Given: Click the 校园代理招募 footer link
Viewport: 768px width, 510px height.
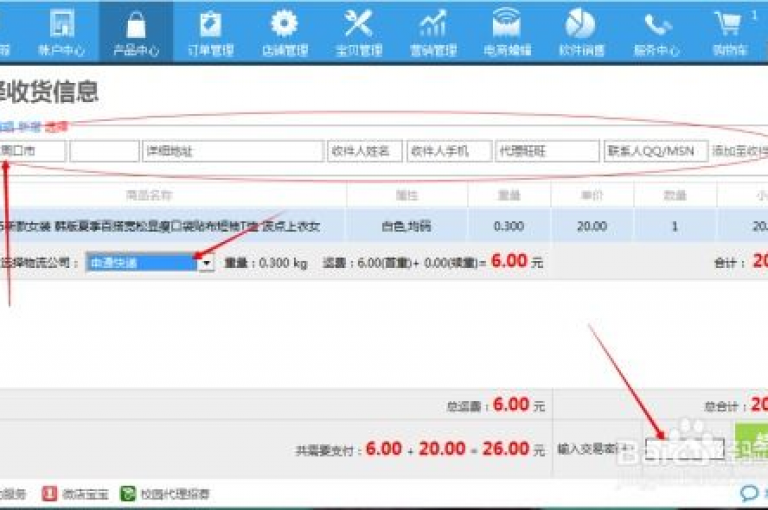Looking at the screenshot, I should pyautogui.click(x=175, y=494).
